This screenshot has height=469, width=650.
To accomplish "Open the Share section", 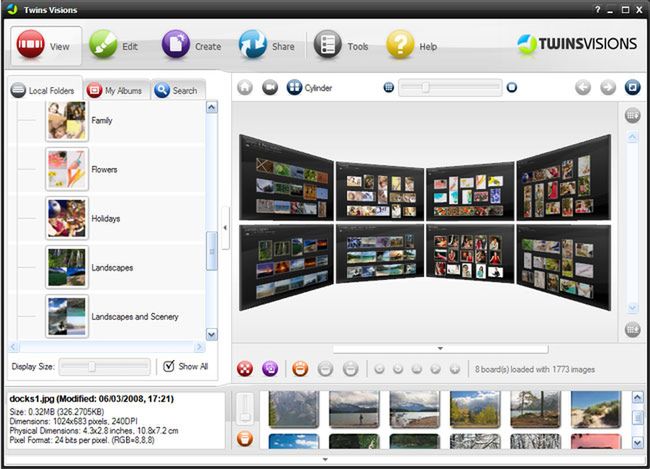I will [267, 46].
